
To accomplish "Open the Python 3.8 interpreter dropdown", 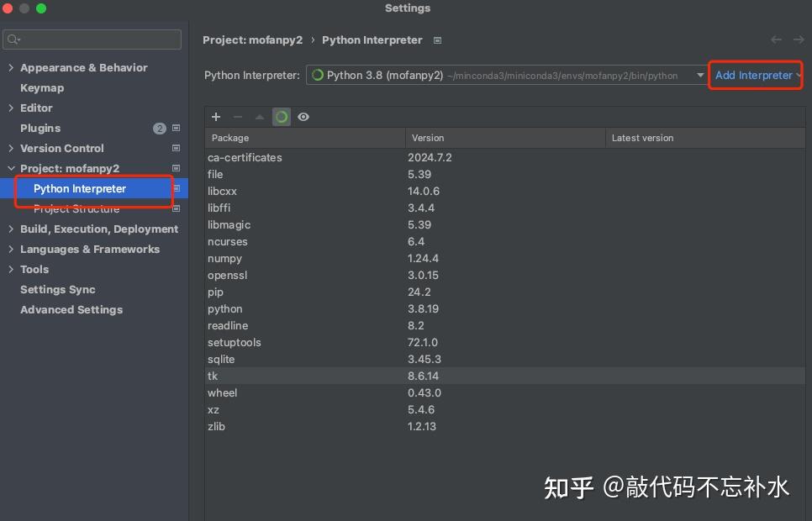I will point(700,75).
